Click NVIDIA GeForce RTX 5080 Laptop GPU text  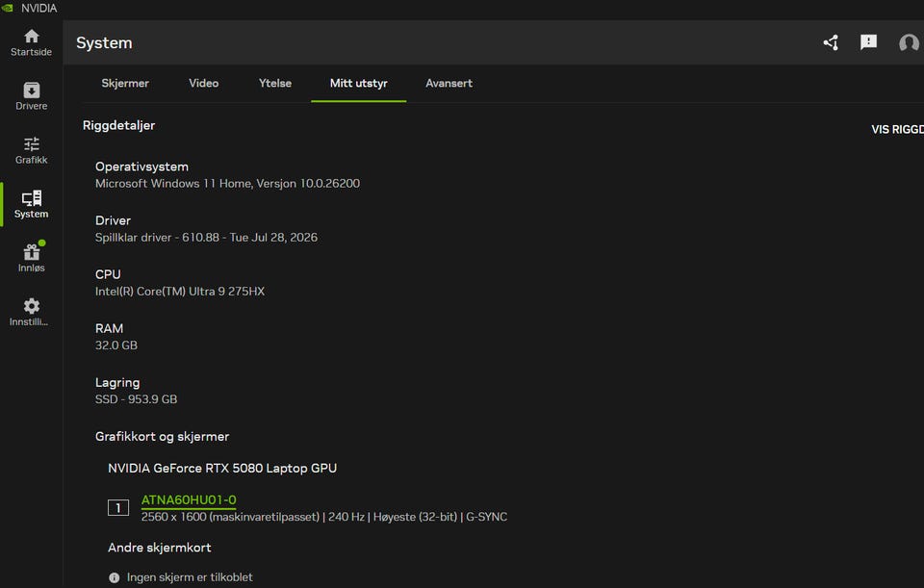point(222,468)
